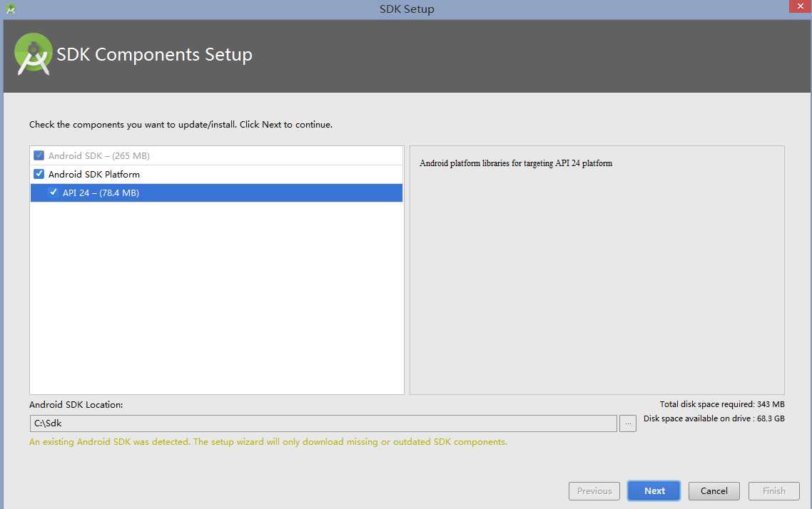Click the existing Android SDK detected warning

pyautogui.click(x=268, y=442)
